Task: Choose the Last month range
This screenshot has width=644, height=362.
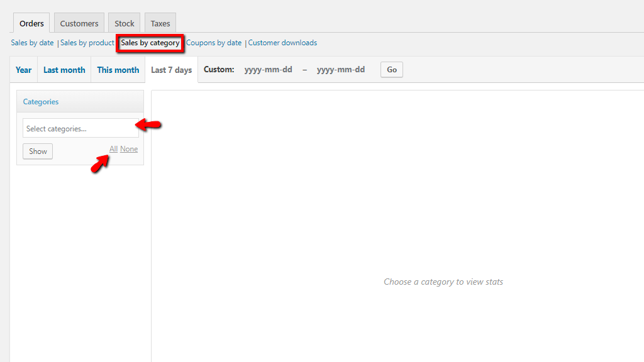Action: click(64, 70)
